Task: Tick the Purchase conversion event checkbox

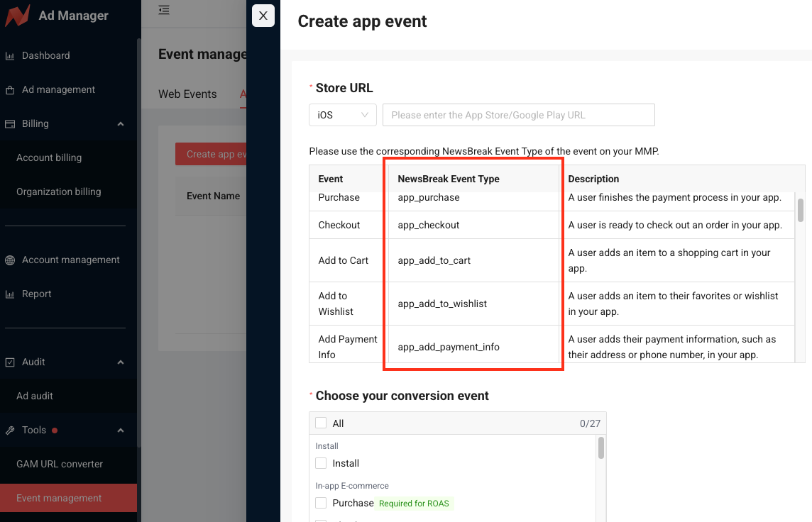Action: (x=321, y=503)
